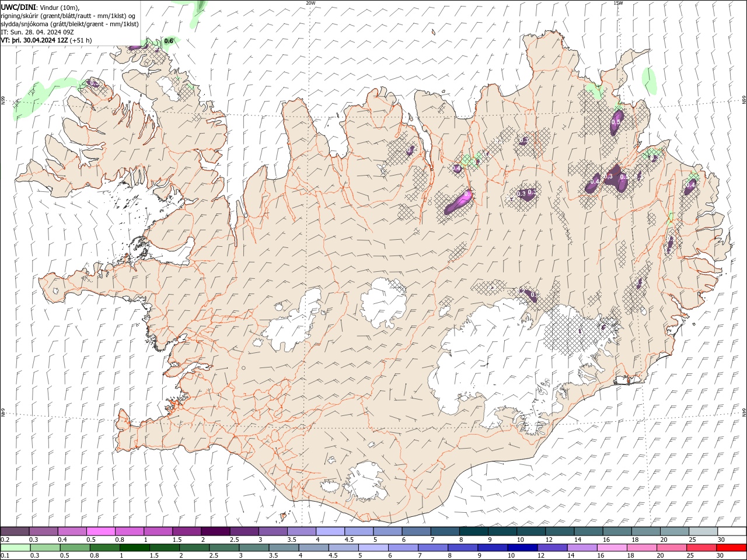Pick lower legend swatch between 0.5 and 0.8

75,548
